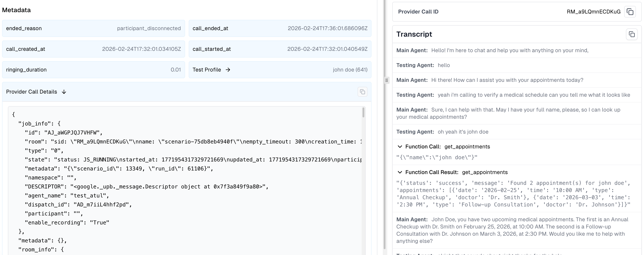
Task: Copy the full transcript
Action: click(631, 34)
